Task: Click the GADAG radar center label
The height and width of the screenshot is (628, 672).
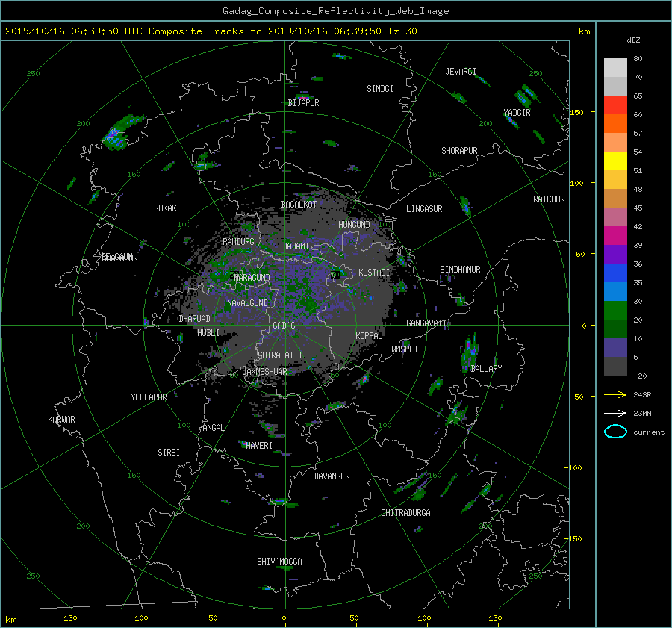Action: pyautogui.click(x=284, y=326)
